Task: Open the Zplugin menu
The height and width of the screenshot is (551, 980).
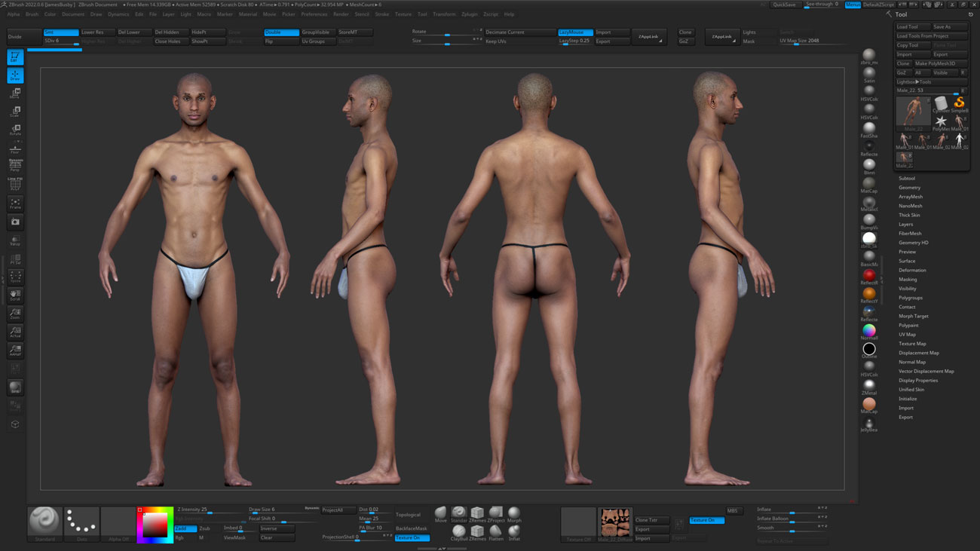Action: (x=470, y=14)
